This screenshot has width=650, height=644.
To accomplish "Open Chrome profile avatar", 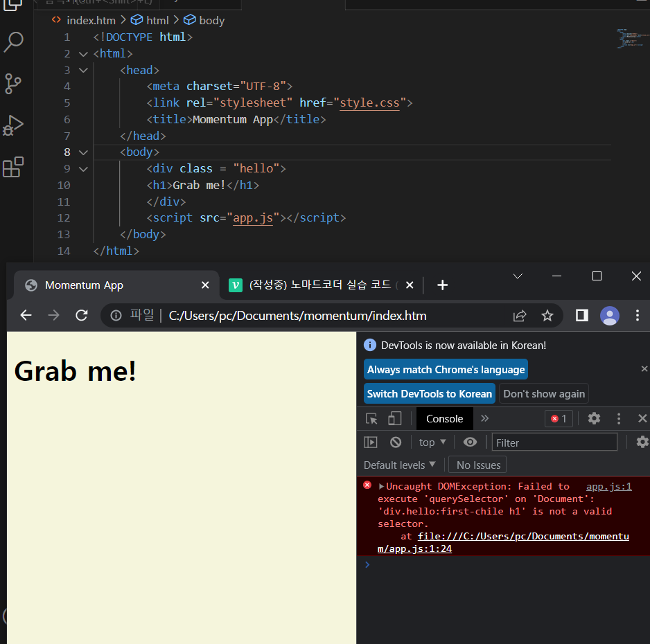I will pyautogui.click(x=610, y=316).
